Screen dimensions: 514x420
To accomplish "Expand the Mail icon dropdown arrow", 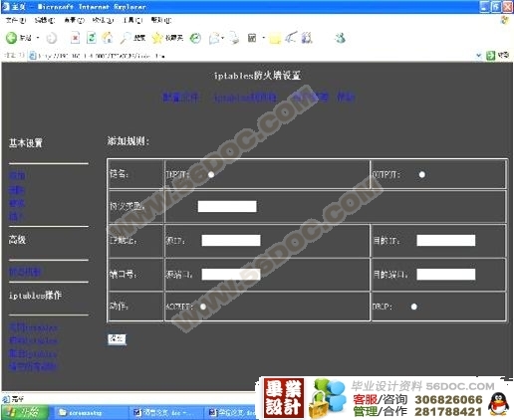I will [x=222, y=38].
